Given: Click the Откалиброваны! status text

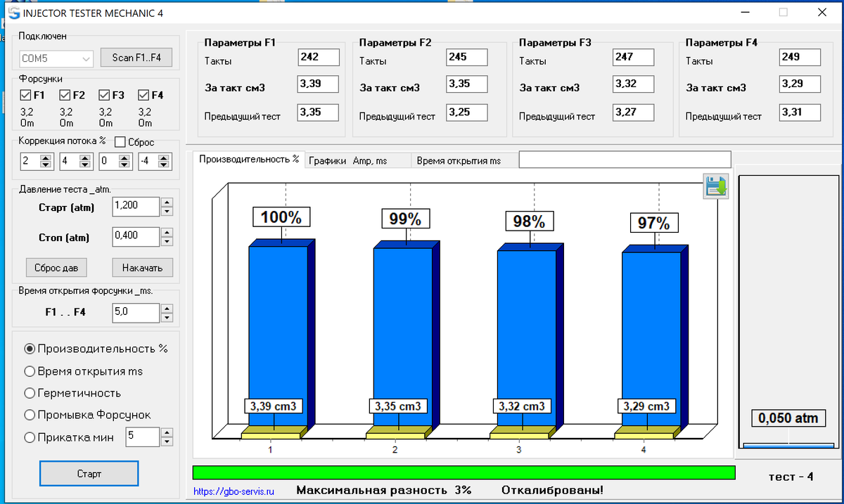Looking at the screenshot, I should coord(553,490).
